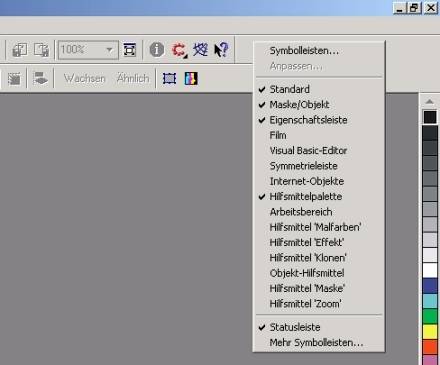Pick the green color swatch
Image resolution: width=440 pixels, height=365 pixels.
tap(430, 316)
